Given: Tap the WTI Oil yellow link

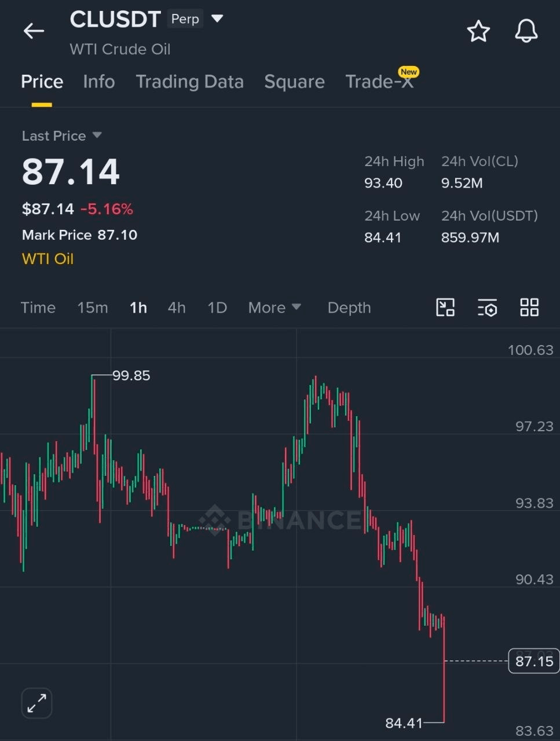Looking at the screenshot, I should [x=47, y=259].
